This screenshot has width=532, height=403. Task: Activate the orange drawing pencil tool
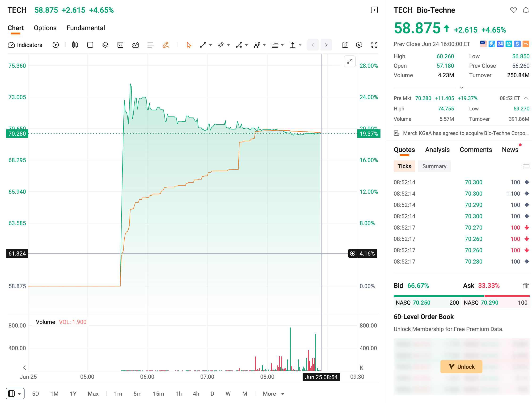point(166,45)
